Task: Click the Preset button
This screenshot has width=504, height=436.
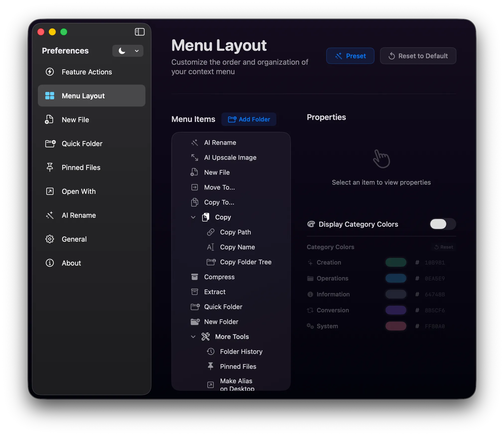Action: click(x=350, y=56)
